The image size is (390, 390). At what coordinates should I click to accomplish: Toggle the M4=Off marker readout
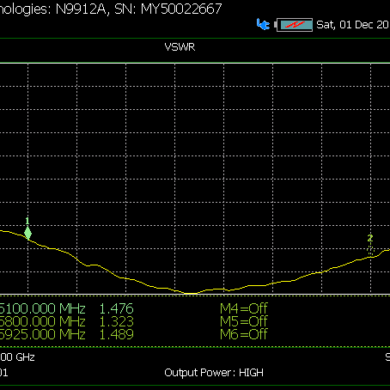pyautogui.click(x=244, y=308)
